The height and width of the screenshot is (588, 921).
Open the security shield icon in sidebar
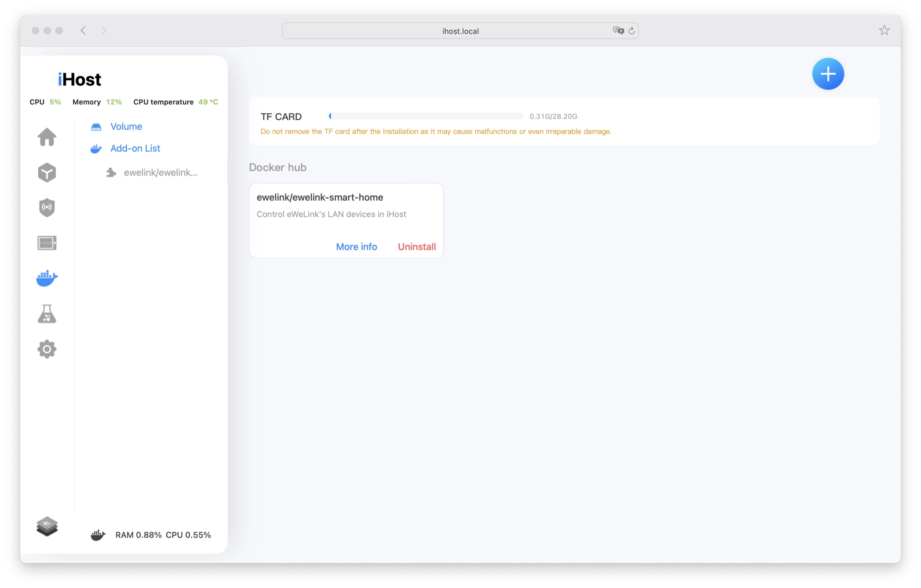[x=47, y=208]
